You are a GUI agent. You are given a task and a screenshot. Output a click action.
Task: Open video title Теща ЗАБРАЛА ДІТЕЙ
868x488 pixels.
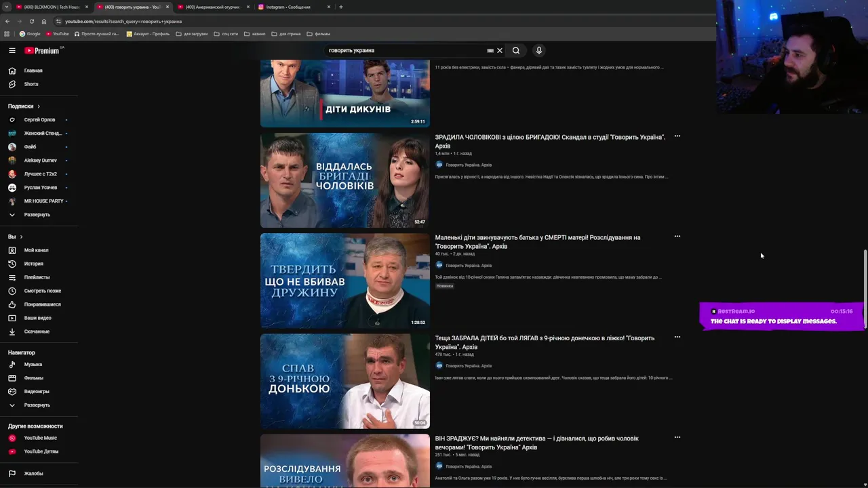[545, 342]
